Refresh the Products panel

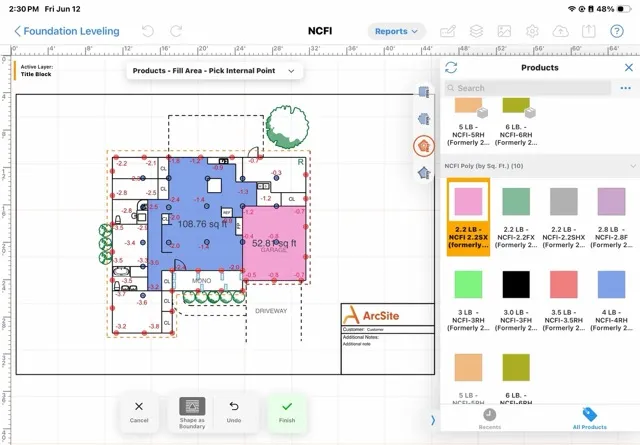point(451,67)
